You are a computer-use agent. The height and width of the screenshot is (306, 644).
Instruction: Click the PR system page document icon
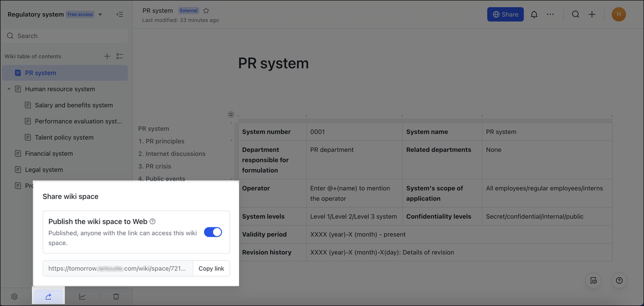click(x=18, y=73)
